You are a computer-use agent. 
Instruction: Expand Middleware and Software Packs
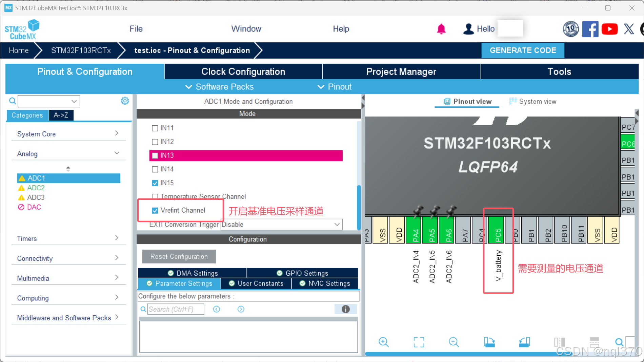68,318
